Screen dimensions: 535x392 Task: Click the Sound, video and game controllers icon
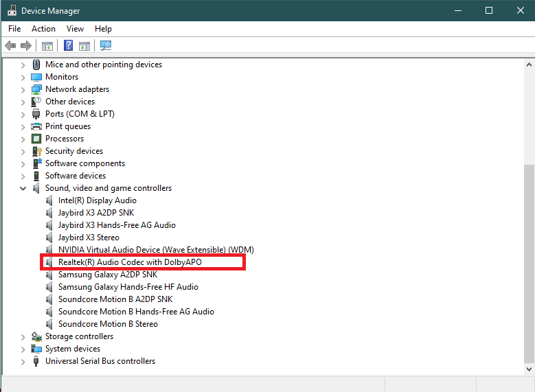[x=36, y=188]
